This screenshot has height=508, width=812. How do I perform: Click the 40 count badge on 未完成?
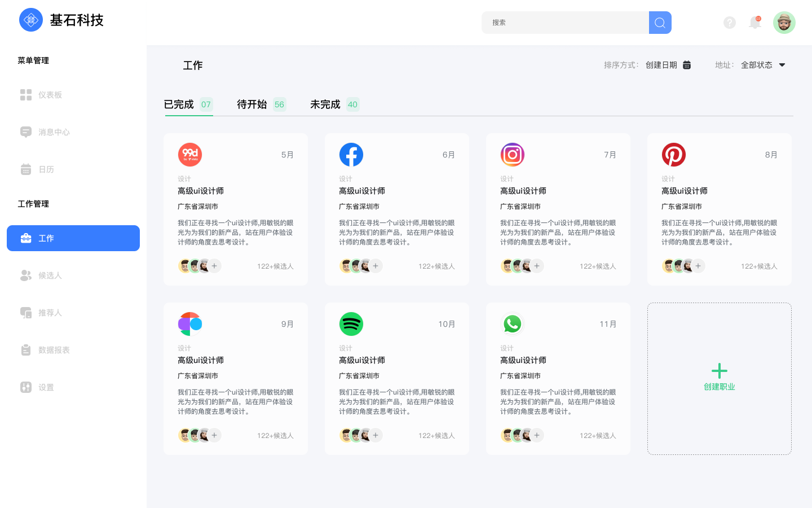[352, 104]
